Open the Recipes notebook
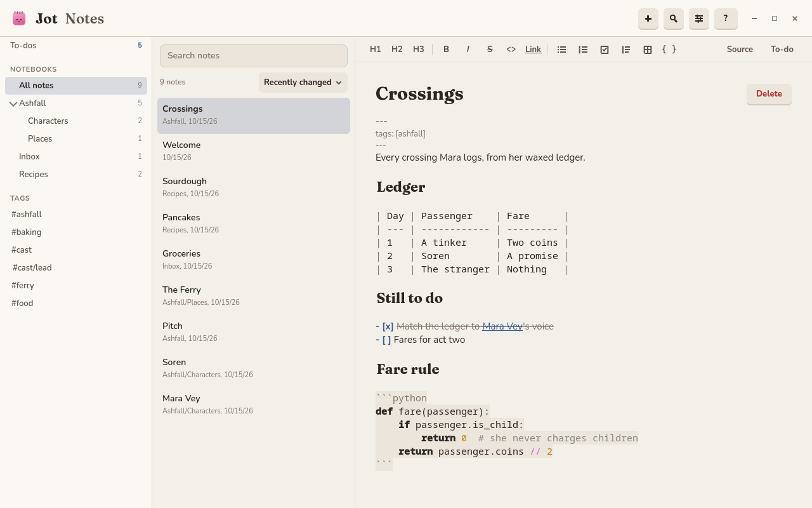Viewport: 812px width, 508px height. (76, 175)
